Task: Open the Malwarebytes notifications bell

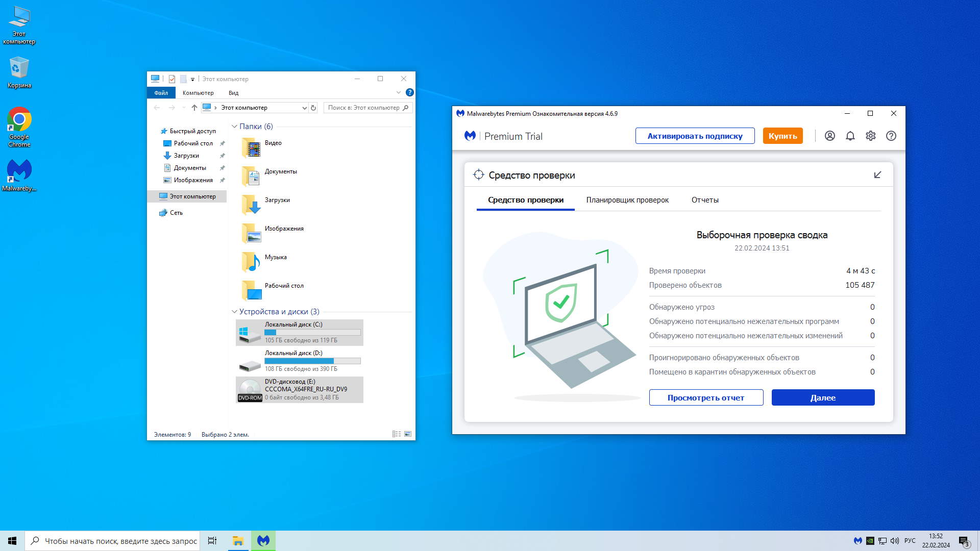Action: 850,136
